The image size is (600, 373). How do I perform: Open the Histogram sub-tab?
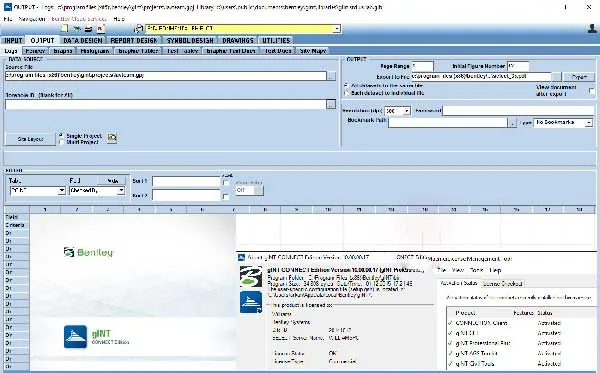pos(95,50)
